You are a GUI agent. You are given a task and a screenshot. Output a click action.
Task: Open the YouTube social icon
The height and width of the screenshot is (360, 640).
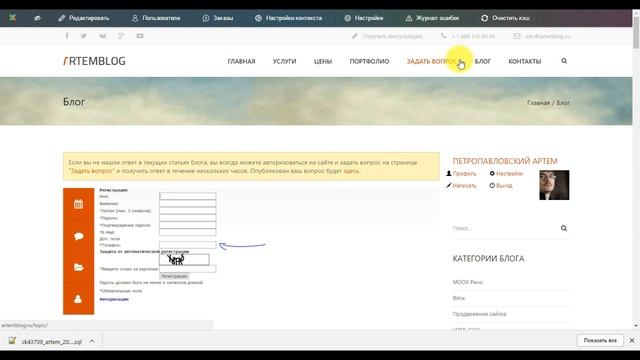pos(140,36)
